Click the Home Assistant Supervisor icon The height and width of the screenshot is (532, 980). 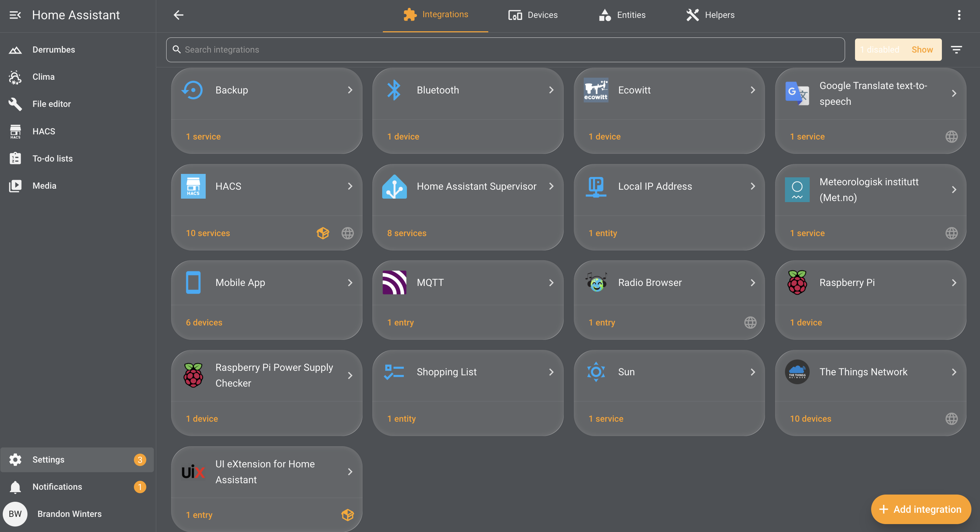pyautogui.click(x=394, y=186)
